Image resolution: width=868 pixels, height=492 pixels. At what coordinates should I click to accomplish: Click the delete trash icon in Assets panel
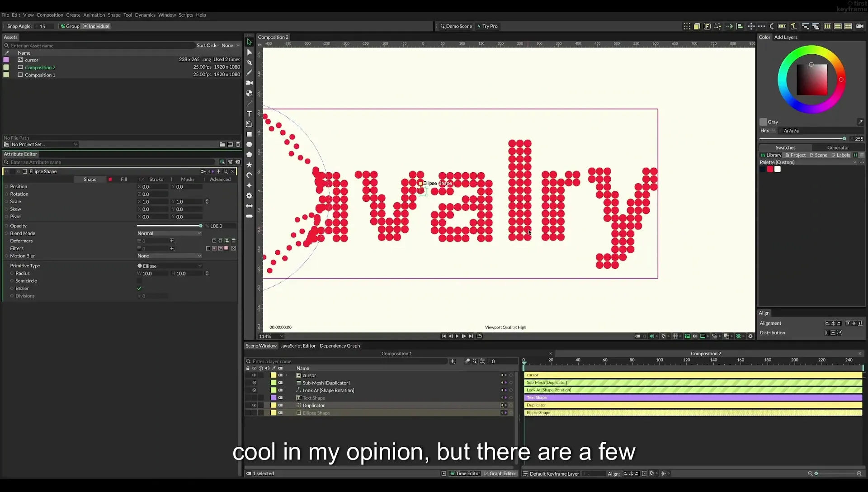click(x=238, y=145)
